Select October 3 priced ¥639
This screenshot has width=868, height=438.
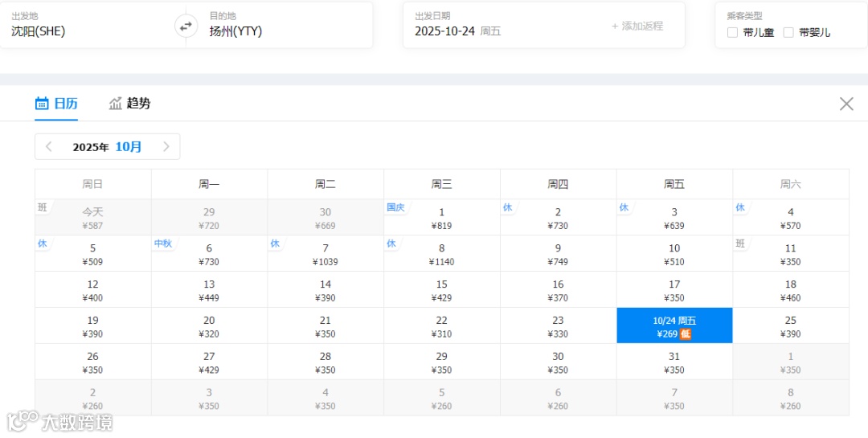(x=674, y=218)
